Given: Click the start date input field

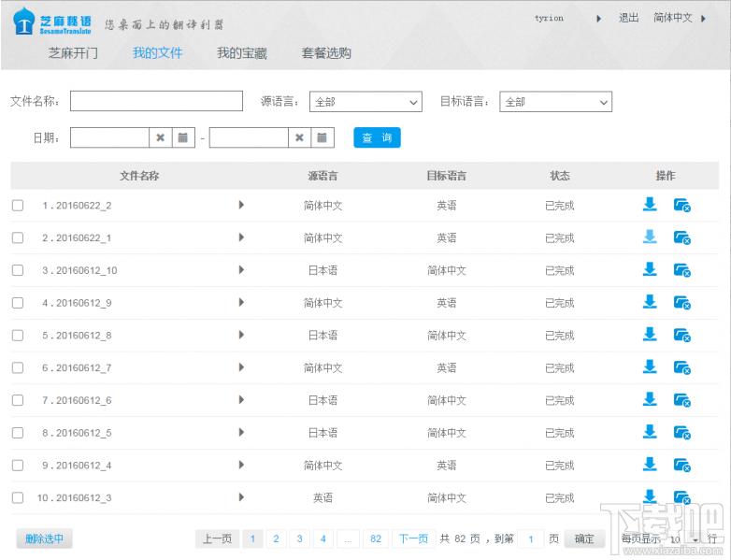Looking at the screenshot, I should pyautogui.click(x=109, y=137).
